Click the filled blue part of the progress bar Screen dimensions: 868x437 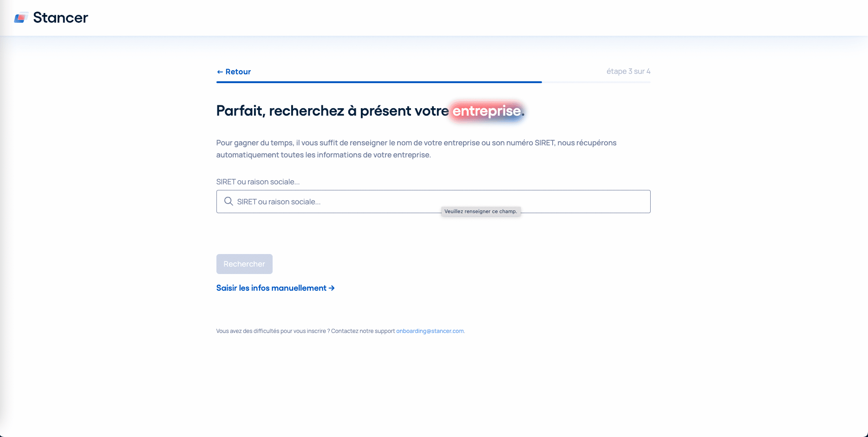click(379, 82)
